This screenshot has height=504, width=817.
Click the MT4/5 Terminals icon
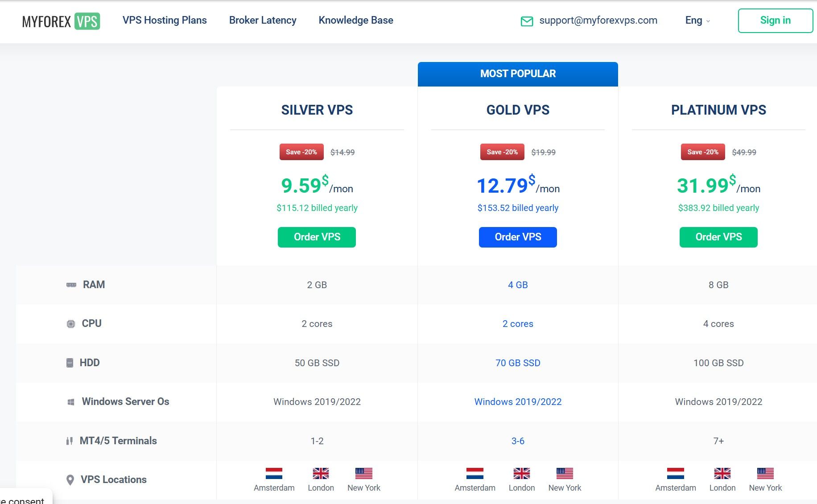70,441
